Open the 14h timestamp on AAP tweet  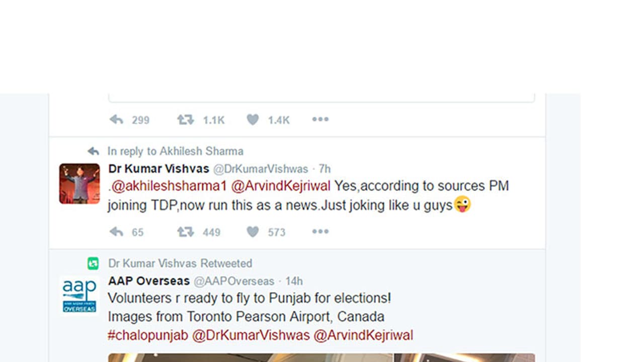(294, 281)
